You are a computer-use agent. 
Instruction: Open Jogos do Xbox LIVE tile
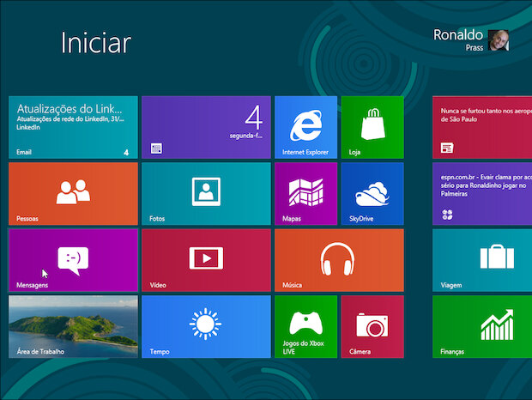(306, 327)
